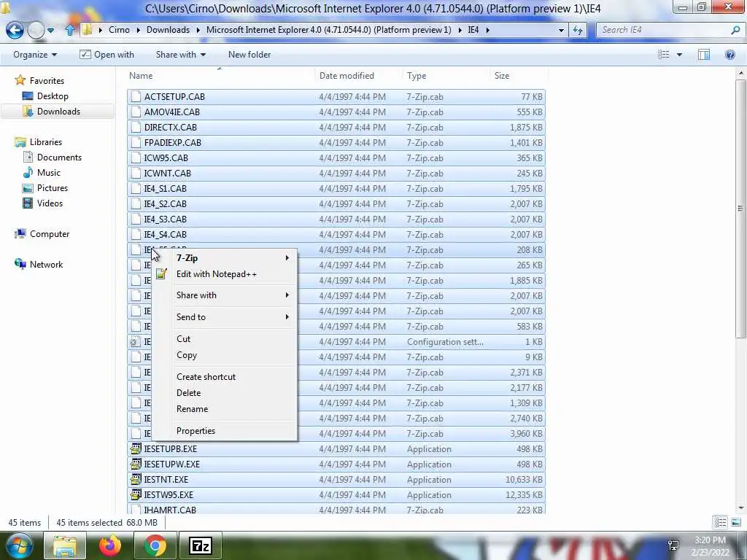Click the Change your view icon
The image size is (747, 560).
pos(663,55)
